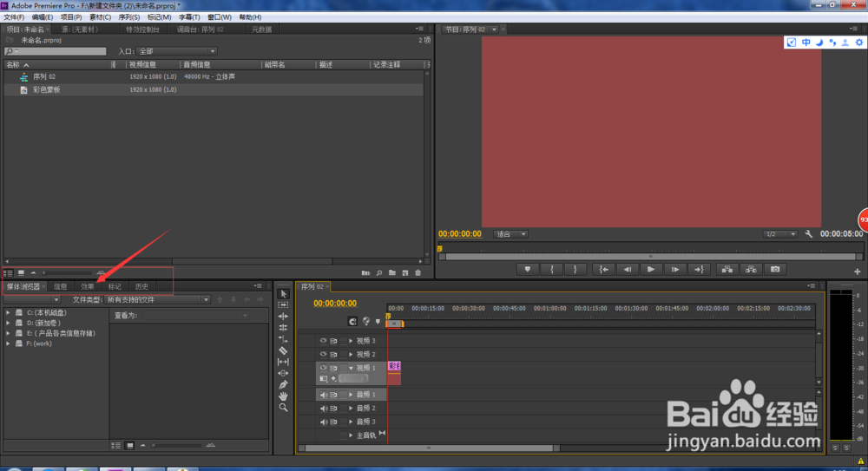Open the 文件(F) menu

14,17
